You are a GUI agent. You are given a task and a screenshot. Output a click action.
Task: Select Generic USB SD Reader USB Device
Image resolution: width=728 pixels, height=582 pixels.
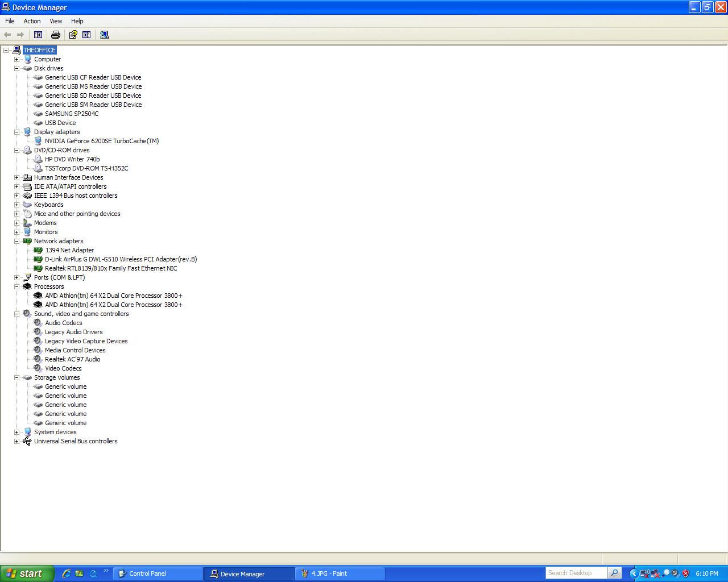tap(93, 95)
